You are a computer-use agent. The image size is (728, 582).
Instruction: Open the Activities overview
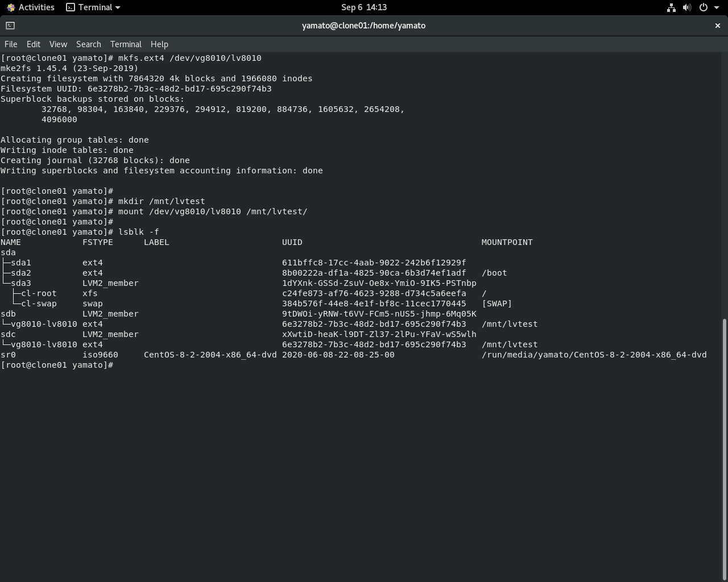coord(30,7)
